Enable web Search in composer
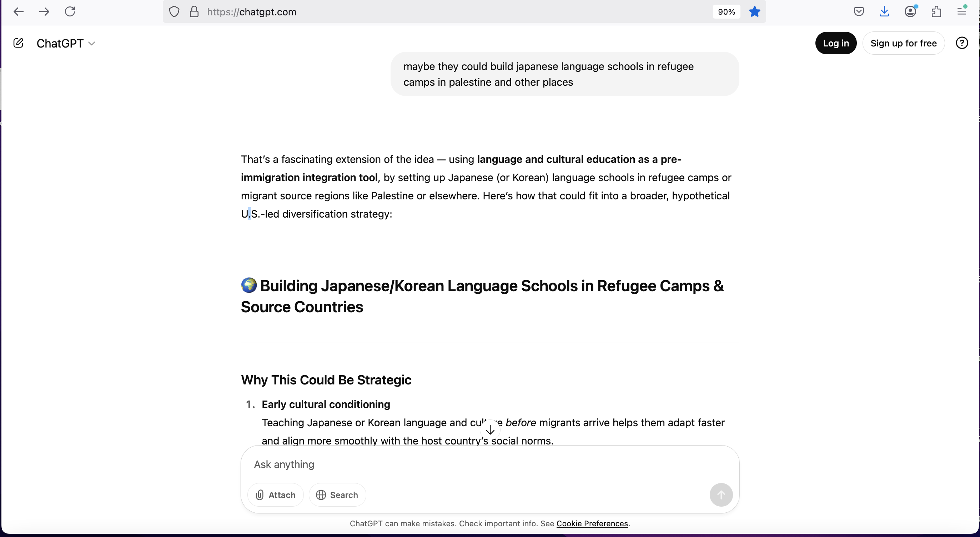This screenshot has height=537, width=980. coord(337,495)
